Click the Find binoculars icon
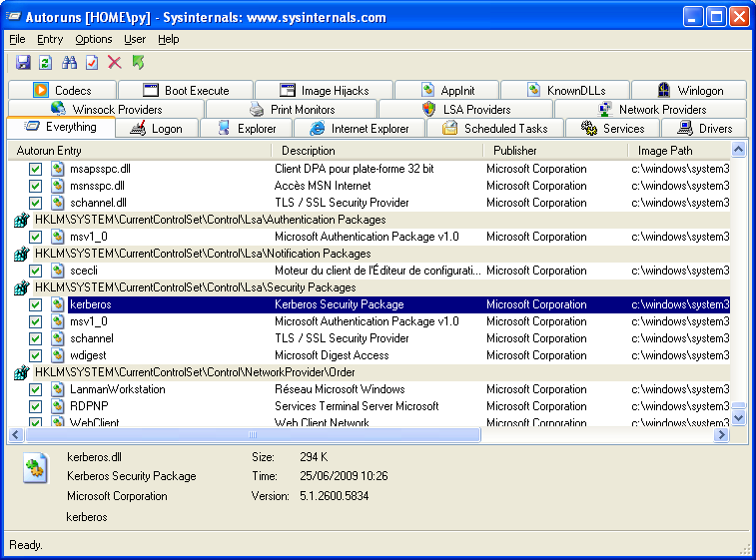This screenshot has height=560, width=756. coord(69,62)
